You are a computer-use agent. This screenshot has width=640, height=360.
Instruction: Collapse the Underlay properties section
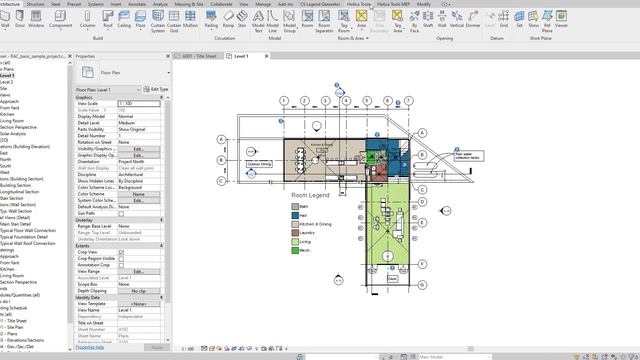(x=162, y=220)
